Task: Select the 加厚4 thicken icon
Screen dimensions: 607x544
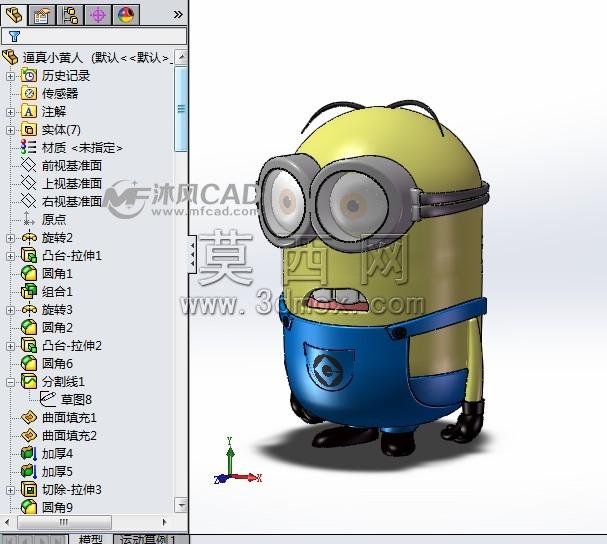Action: pos(29,453)
